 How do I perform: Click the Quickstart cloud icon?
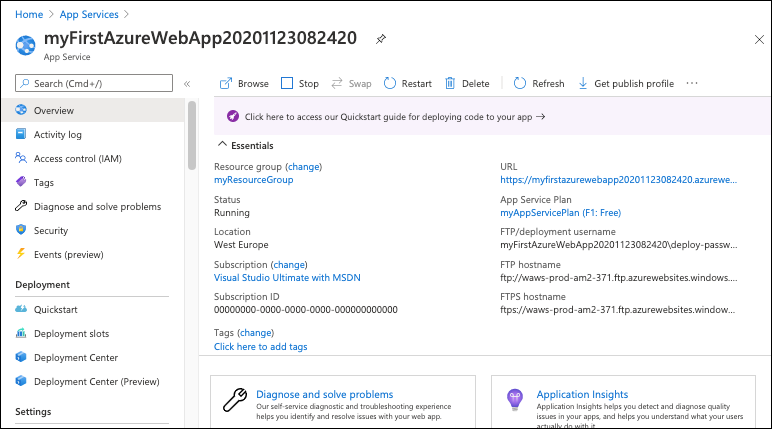click(x=21, y=309)
